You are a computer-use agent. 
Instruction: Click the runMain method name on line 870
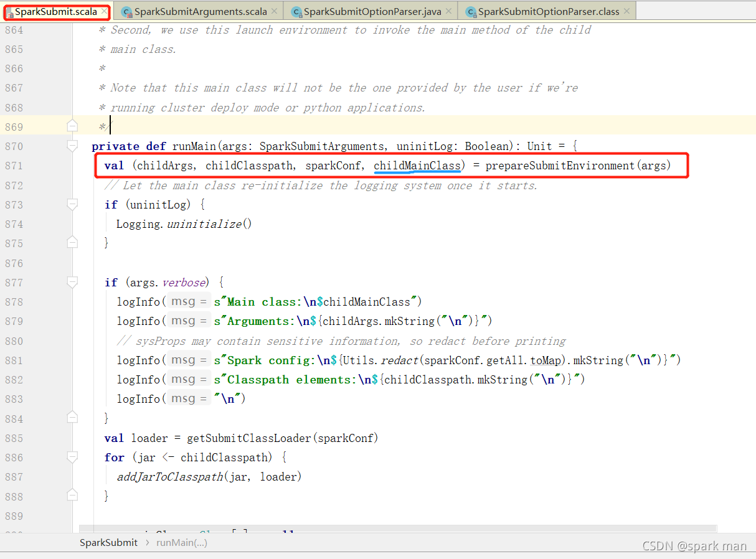194,146
